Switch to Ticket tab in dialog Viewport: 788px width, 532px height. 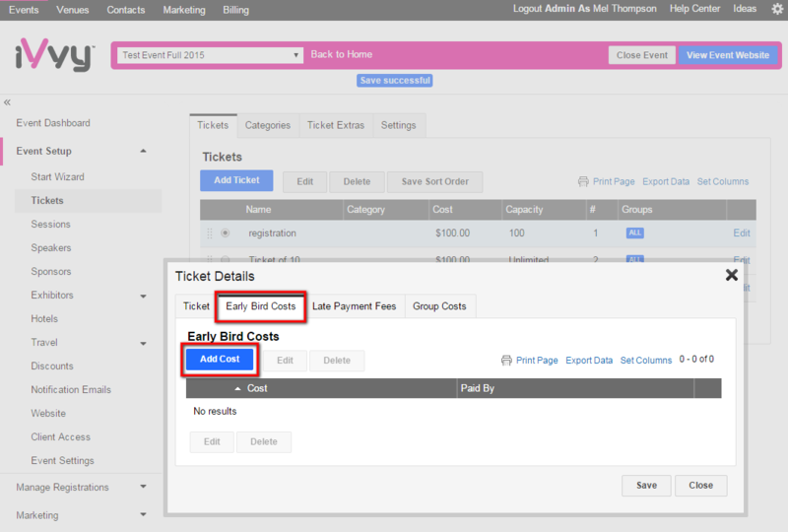click(x=196, y=306)
